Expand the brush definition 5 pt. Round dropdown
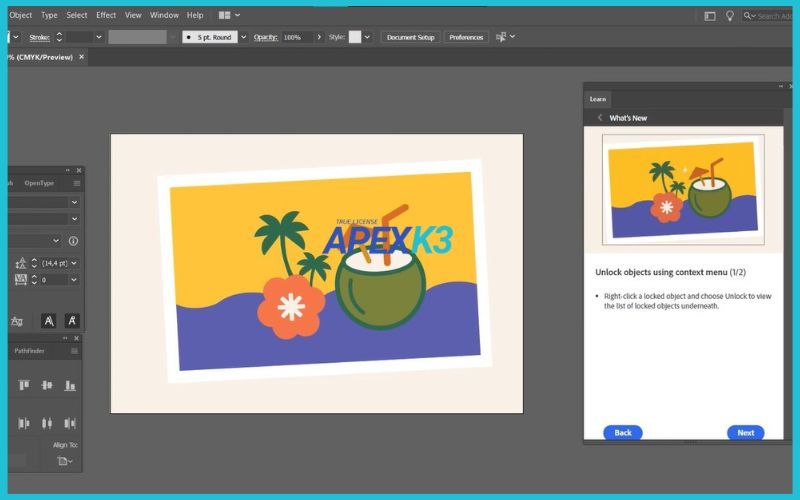This screenshot has width=800, height=500. [244, 37]
